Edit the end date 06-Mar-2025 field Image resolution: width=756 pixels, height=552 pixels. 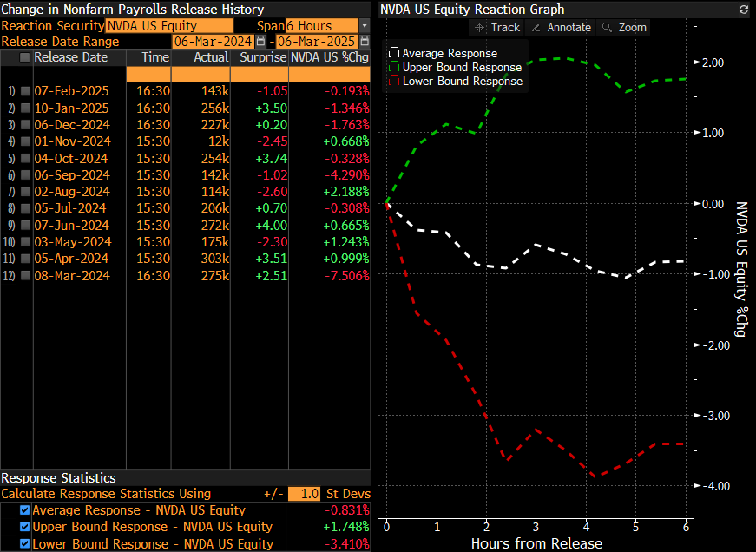pyautogui.click(x=317, y=42)
